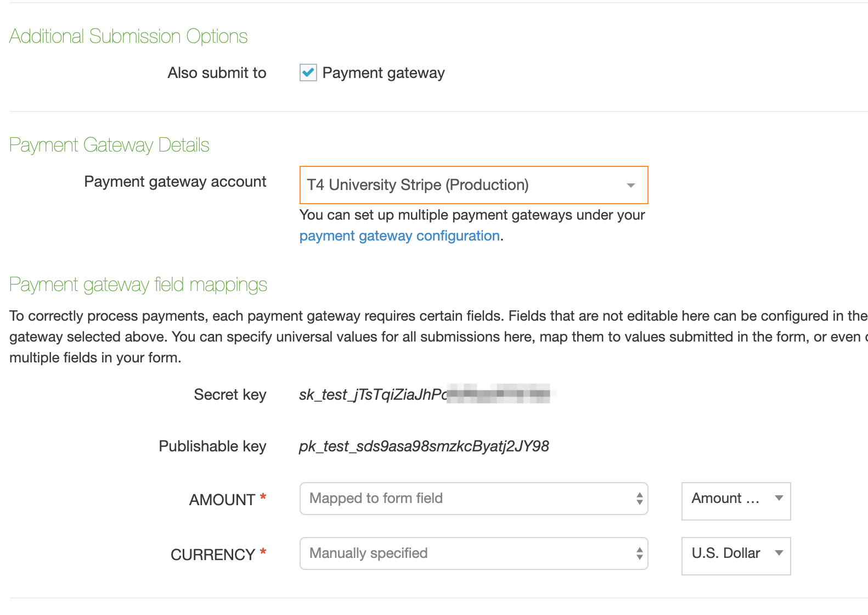Image resolution: width=868 pixels, height=615 pixels.
Task: Click the arrow icon in the gateway account dropdown
Action: click(x=631, y=186)
